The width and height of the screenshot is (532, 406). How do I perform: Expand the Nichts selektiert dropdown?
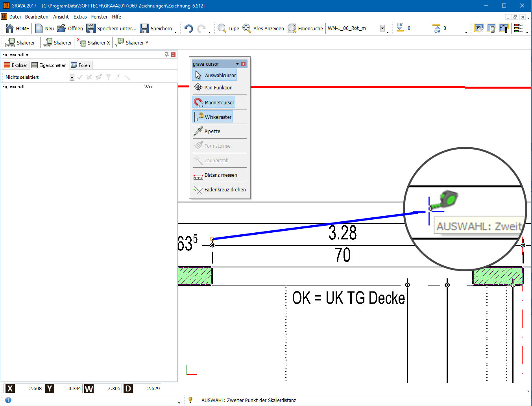[x=72, y=77]
